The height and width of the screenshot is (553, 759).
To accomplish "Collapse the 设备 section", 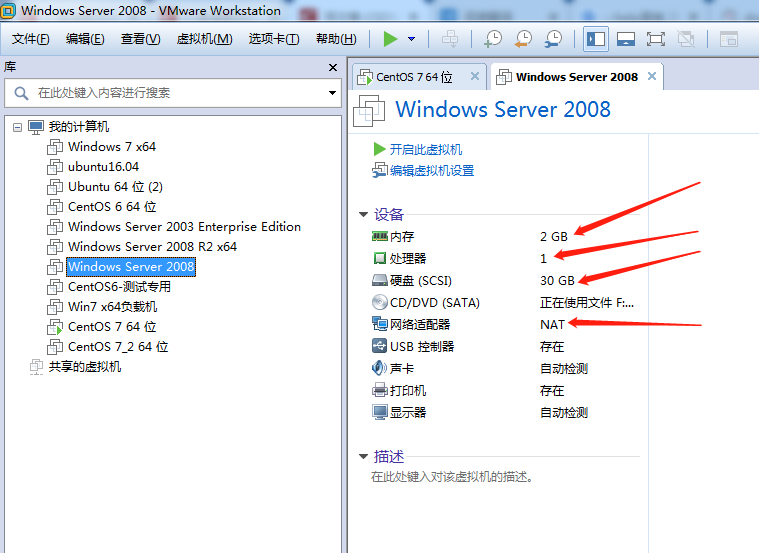I will pos(364,214).
